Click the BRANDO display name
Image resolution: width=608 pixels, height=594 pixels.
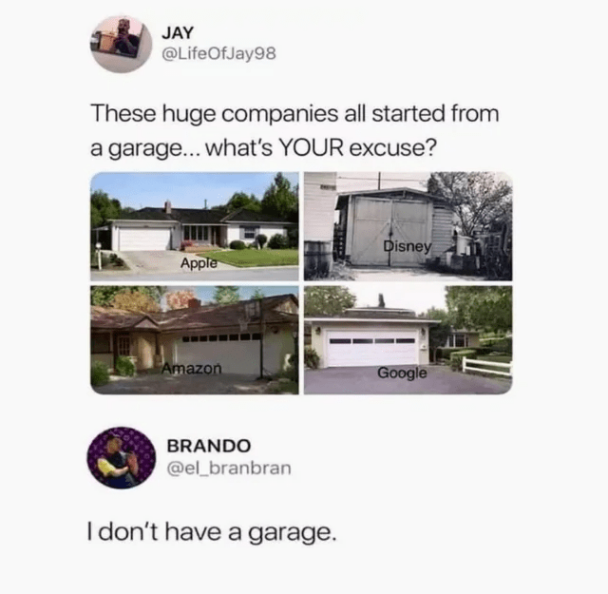tap(209, 446)
